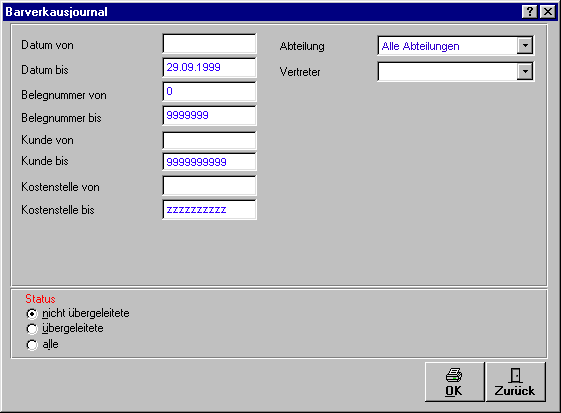Open the Abteilung dropdown arrow
The width and height of the screenshot is (561, 413).
pos(525,45)
